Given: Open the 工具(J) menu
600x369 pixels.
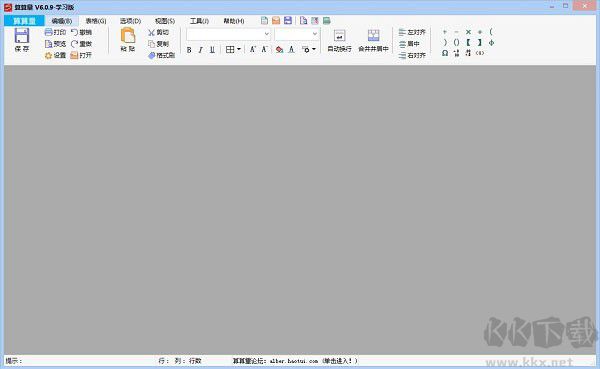Looking at the screenshot, I should (199, 21).
